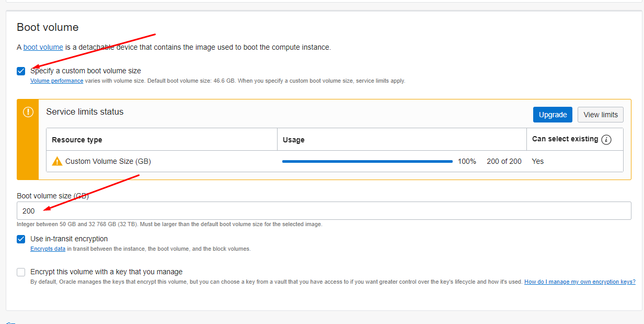Open the Encrypts data link

click(48, 249)
